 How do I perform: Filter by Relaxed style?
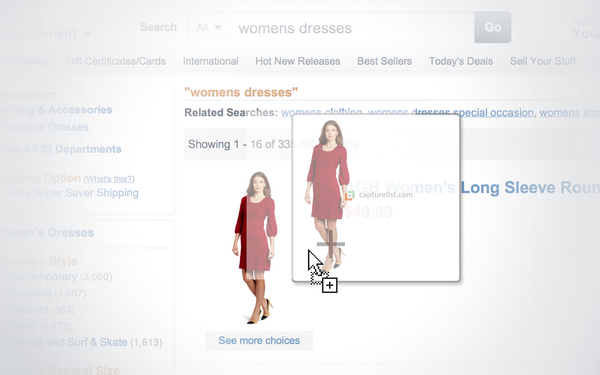coord(41,310)
